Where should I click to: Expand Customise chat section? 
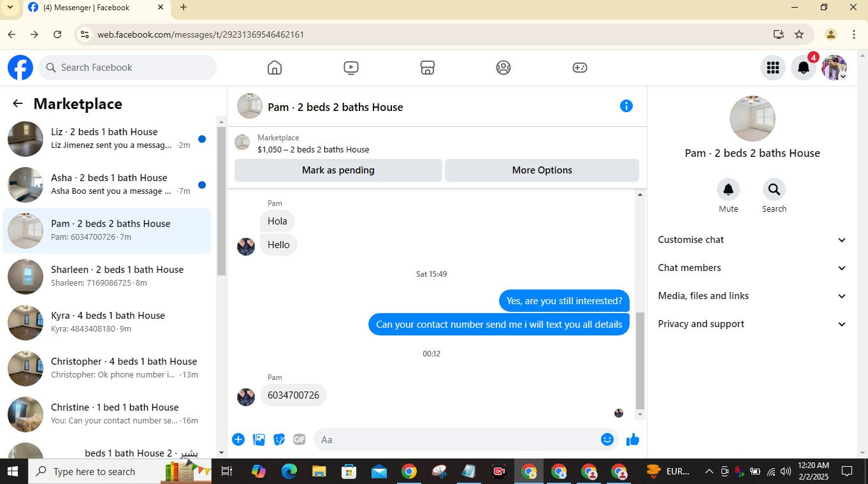coord(752,240)
